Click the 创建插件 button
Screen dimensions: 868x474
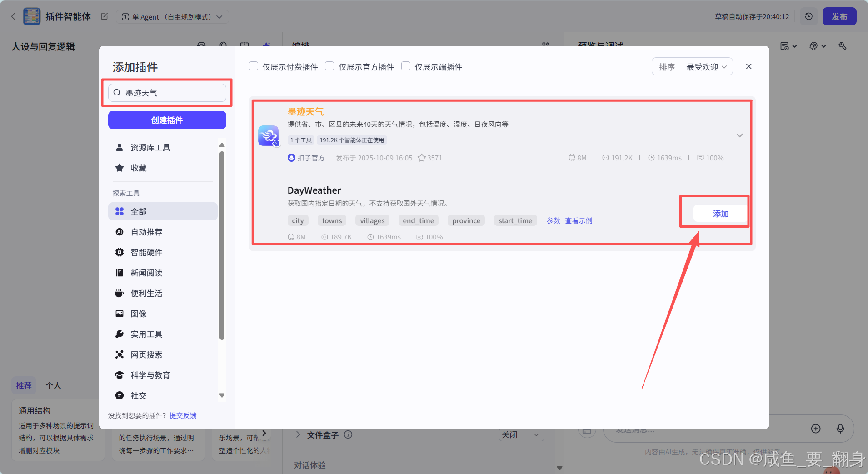(x=167, y=120)
